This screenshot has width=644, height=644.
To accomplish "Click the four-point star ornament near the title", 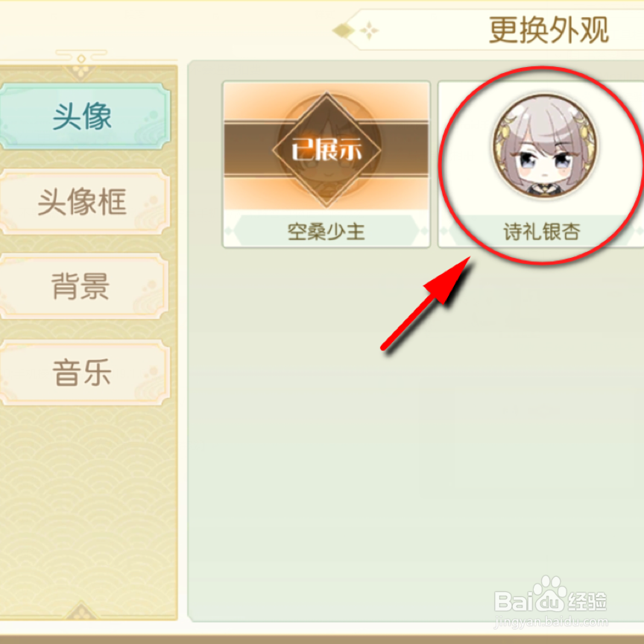I will (369, 31).
